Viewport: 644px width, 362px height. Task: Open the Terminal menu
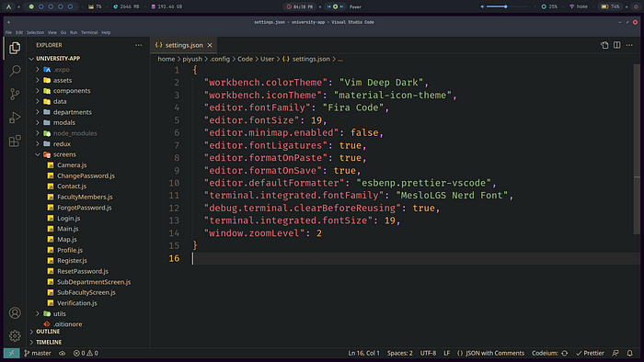click(x=89, y=32)
